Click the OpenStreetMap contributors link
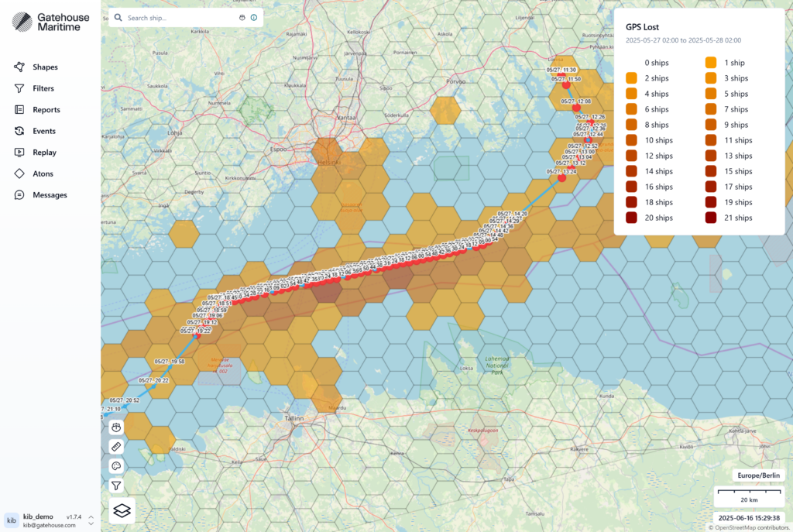Image resolution: width=793 pixels, height=532 pixels. tap(751, 528)
